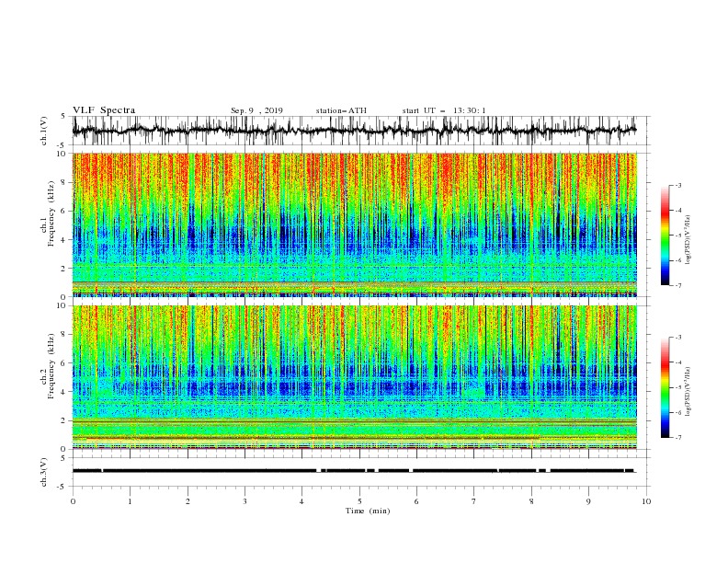The width and height of the screenshot is (728, 563).
Task: Click the 'station=ATH' label
Action: tap(341, 110)
